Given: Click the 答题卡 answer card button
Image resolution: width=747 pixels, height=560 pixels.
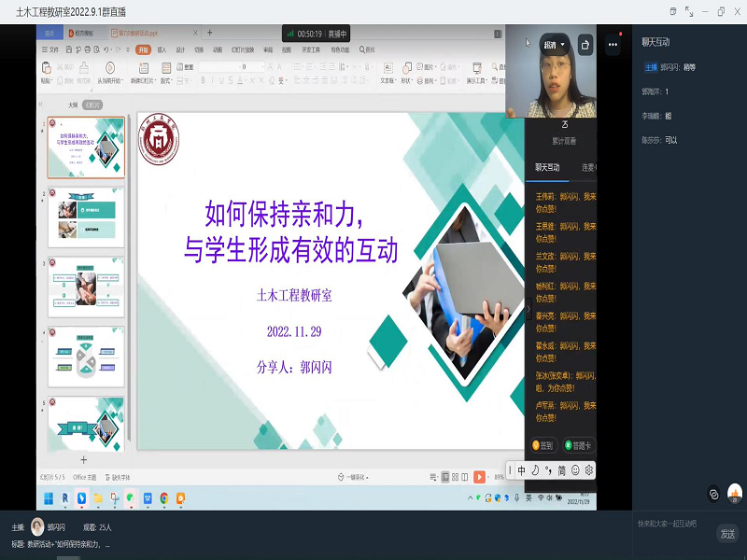Looking at the screenshot, I should pyautogui.click(x=578, y=445).
